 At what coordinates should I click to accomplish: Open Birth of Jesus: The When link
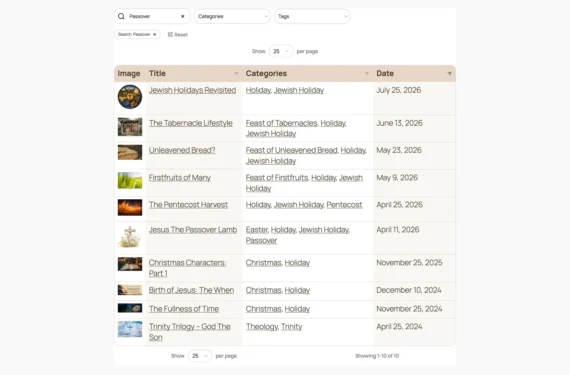point(191,290)
